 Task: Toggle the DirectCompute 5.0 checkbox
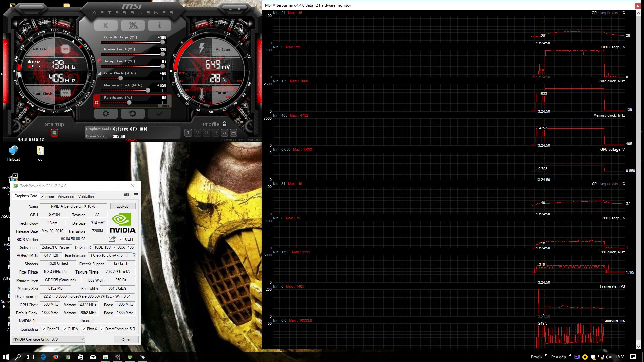point(102,329)
